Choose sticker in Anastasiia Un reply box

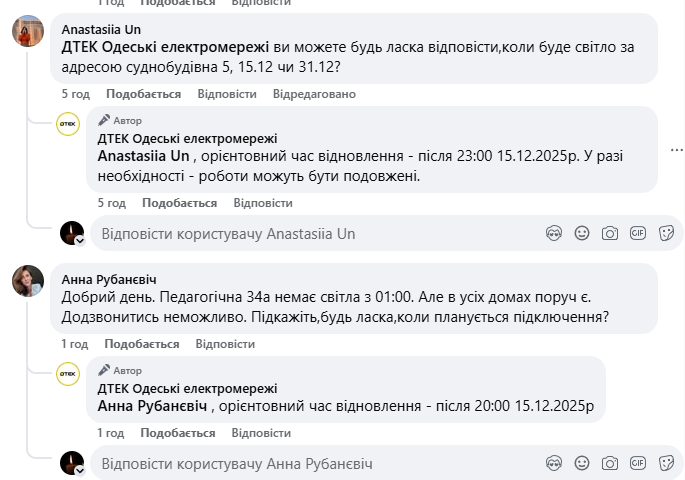[x=666, y=233]
